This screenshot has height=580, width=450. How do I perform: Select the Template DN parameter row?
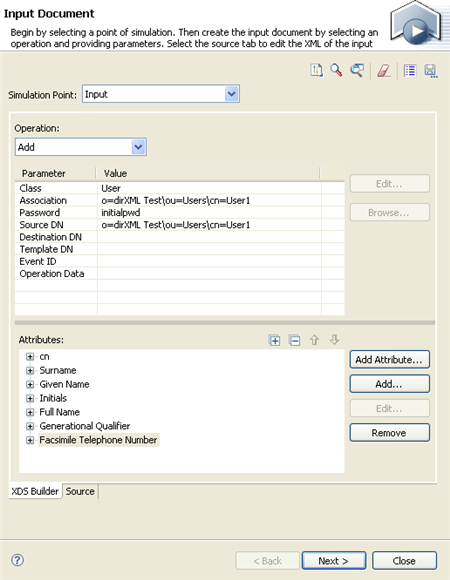click(x=180, y=249)
